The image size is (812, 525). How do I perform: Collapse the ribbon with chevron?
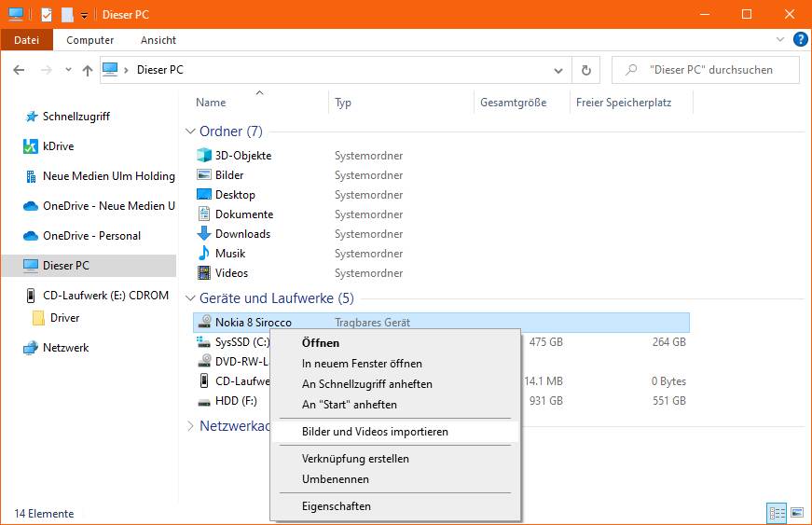pyautogui.click(x=781, y=40)
